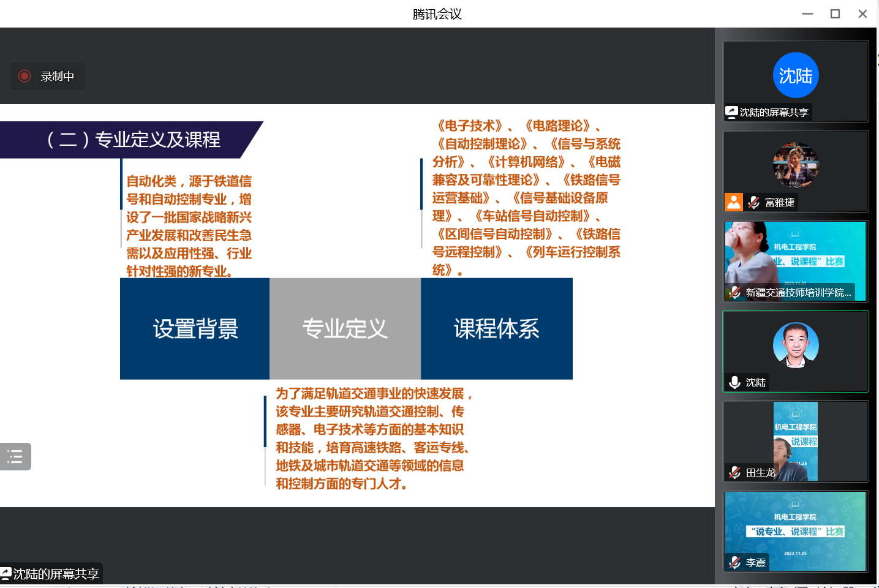Image resolution: width=879 pixels, height=588 pixels.
Task: Click the muted mic icon on 新疆交通技师培训学院 tile
Action: (x=734, y=292)
